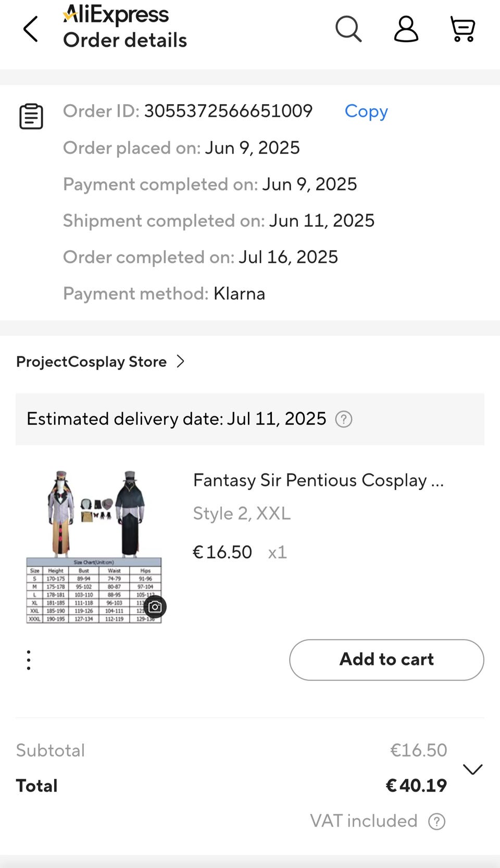Image resolution: width=500 pixels, height=868 pixels.
Task: Click the chevron next to the store name
Action: [x=181, y=361]
